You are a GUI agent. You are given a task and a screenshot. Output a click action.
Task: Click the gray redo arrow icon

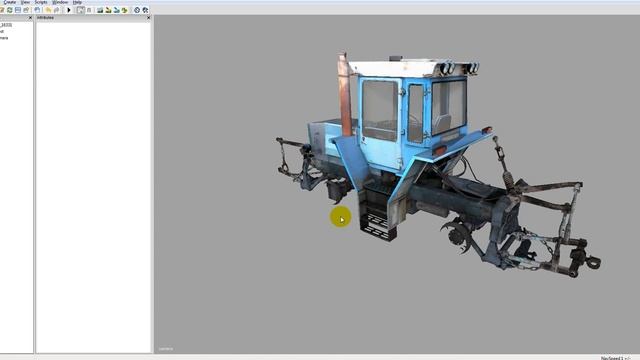click(57, 10)
